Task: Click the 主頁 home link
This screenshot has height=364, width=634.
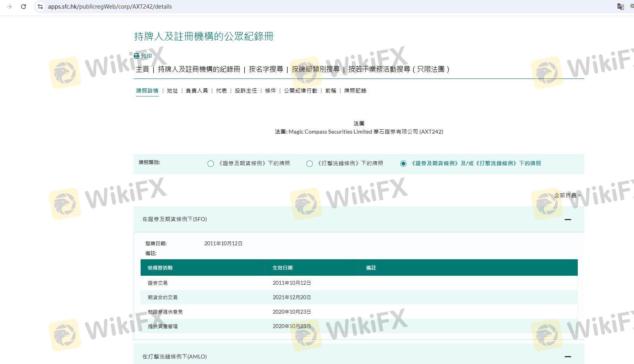Action: pyautogui.click(x=142, y=69)
